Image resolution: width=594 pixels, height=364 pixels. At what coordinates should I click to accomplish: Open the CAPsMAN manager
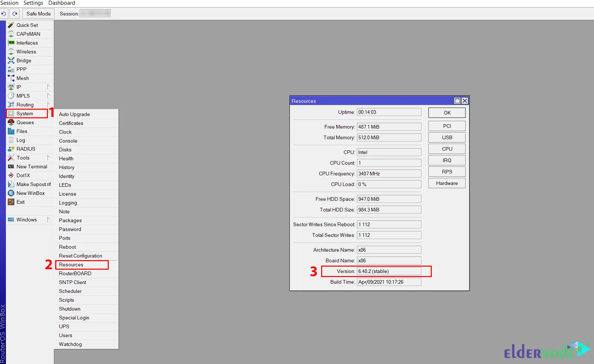tap(28, 34)
